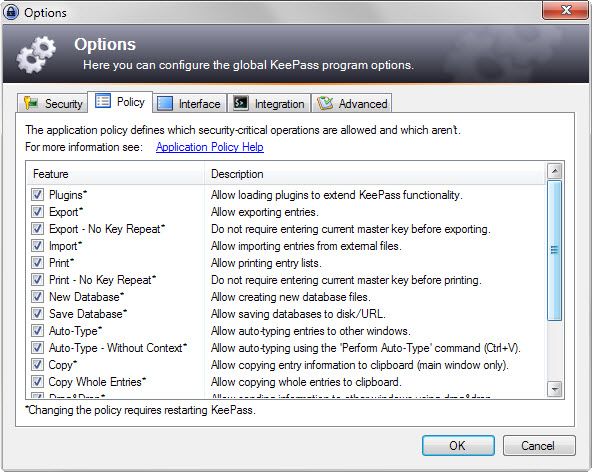Select 'Allow copying whole entries to clipboard.'
The width and height of the screenshot is (592, 472).
[306, 382]
